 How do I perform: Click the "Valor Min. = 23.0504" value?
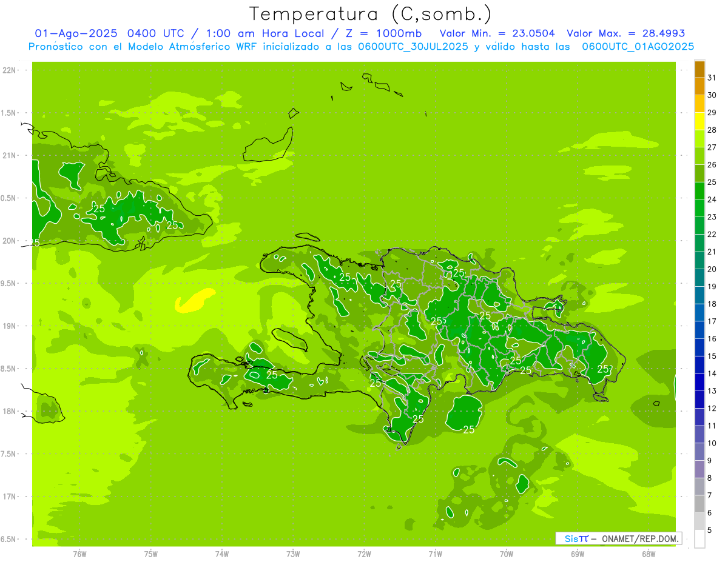[497, 33]
